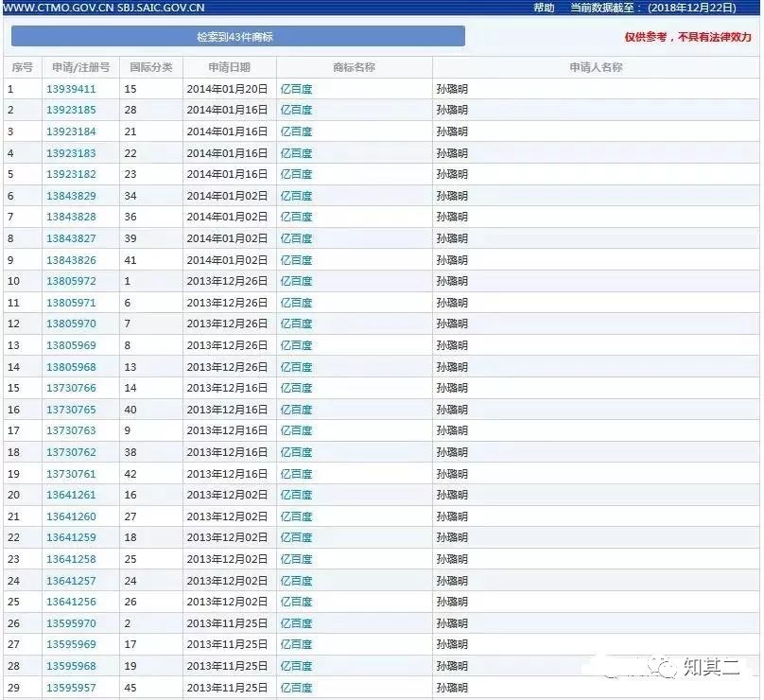Click the 检索到43件商标 results bar
This screenshot has width=764, height=700.
[237, 37]
